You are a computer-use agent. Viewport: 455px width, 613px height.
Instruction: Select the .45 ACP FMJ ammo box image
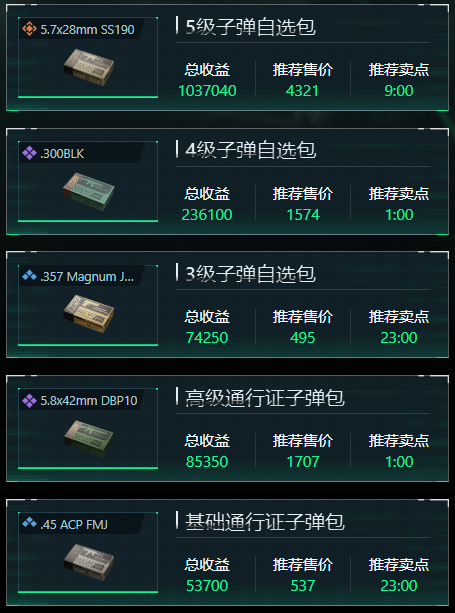(89, 562)
